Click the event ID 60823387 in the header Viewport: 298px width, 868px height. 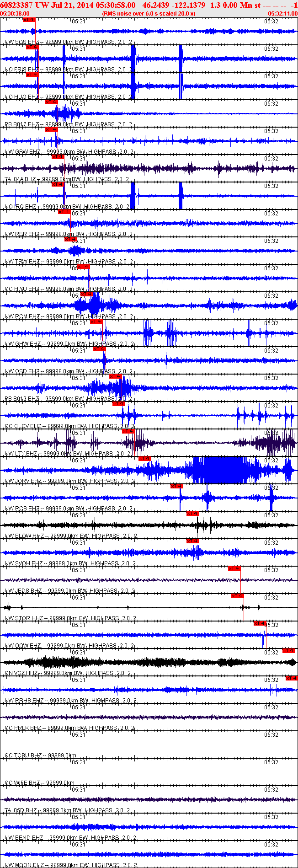[17, 5]
